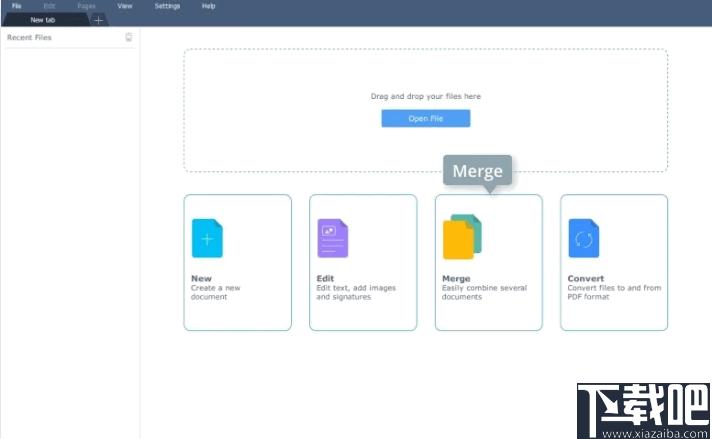Open the Help menu
Viewport: 712px width, 439px height.
[x=208, y=6]
